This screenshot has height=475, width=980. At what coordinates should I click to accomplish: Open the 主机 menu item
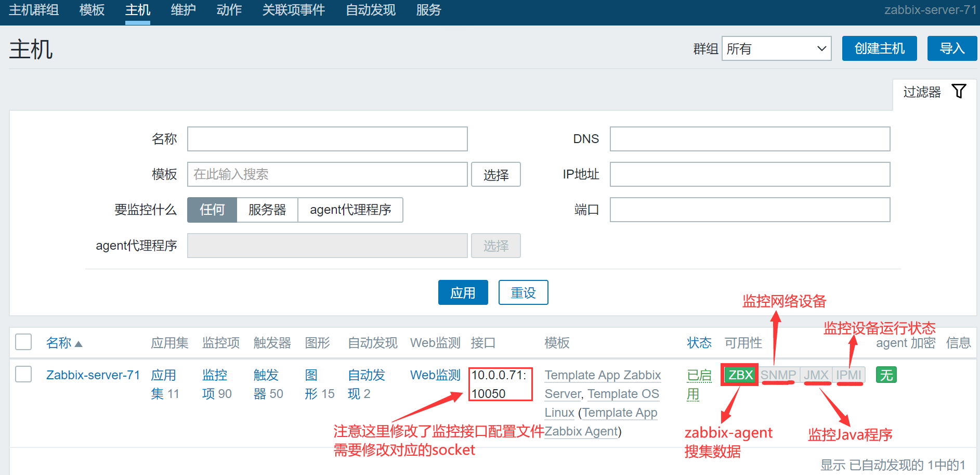(x=138, y=10)
